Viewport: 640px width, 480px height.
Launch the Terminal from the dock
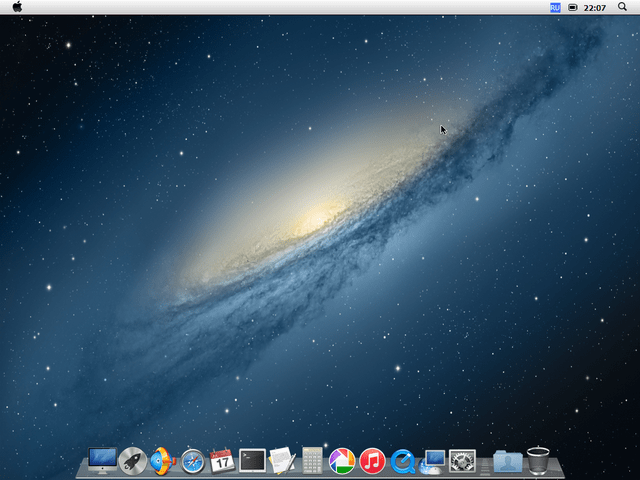click(252, 460)
